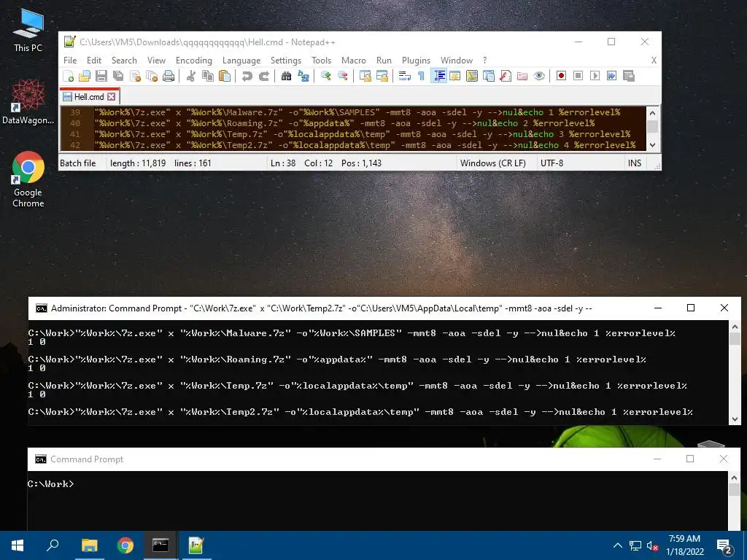Zoom in with the magnifier plus icon
This screenshot has height=560, width=747.
[x=326, y=76]
